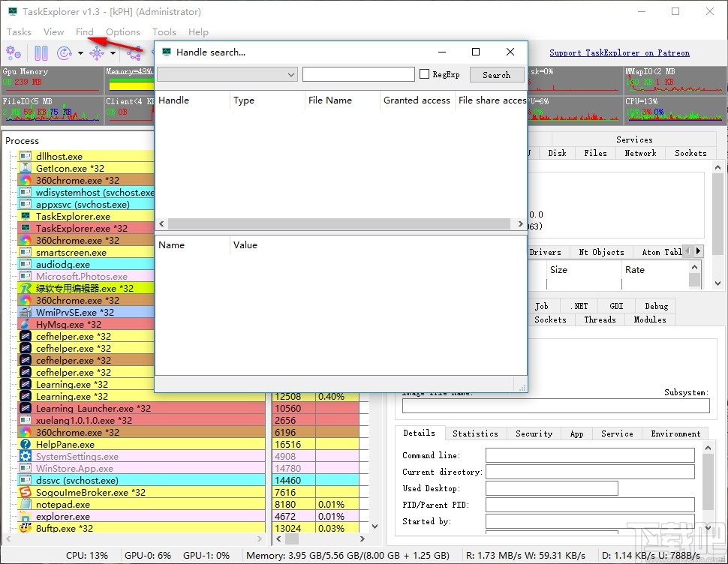Select the HelpPane.exe question mark icon
The height and width of the screenshot is (564, 728).
click(x=26, y=445)
